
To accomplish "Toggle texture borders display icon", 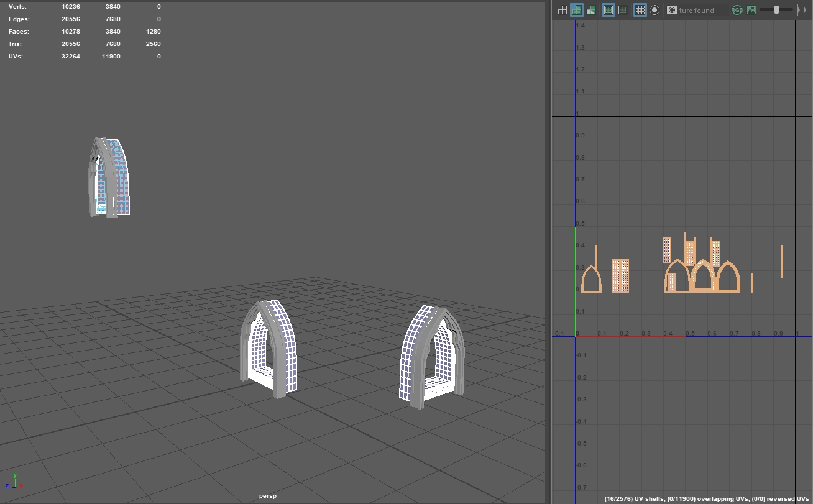I will [x=609, y=10].
